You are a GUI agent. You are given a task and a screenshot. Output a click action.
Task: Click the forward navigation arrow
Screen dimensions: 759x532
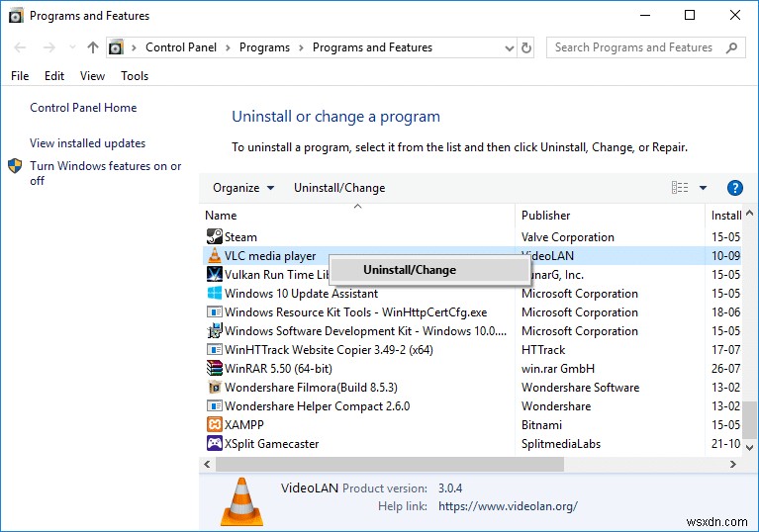pyautogui.click(x=48, y=47)
